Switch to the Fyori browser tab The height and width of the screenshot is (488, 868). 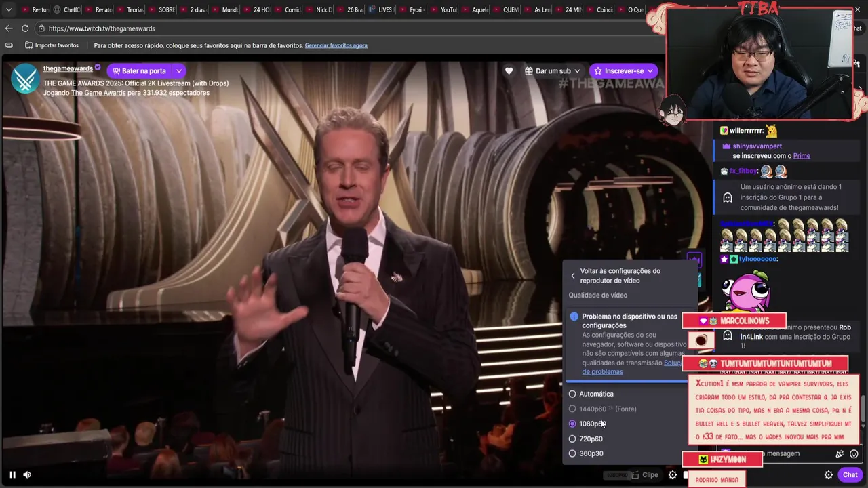point(414,9)
